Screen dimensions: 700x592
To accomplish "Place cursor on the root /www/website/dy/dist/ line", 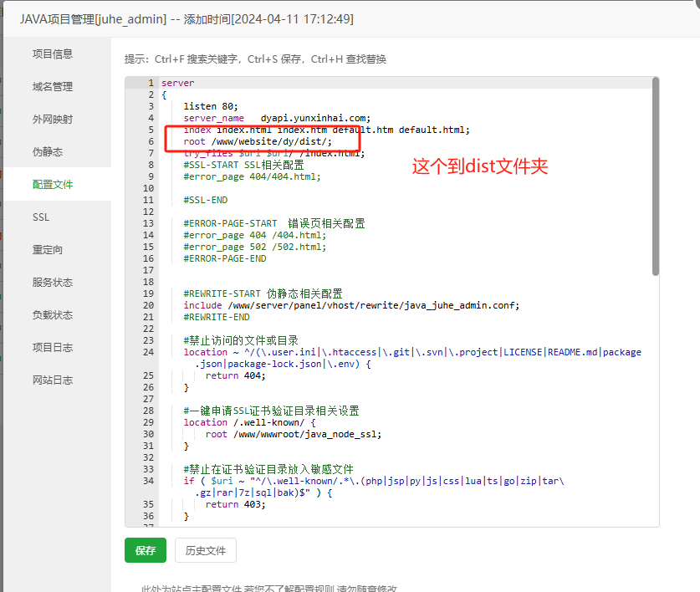I will click(x=258, y=142).
